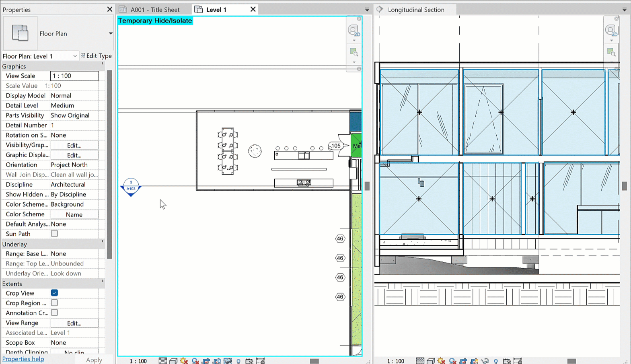Enable the Sun Path checkbox
Viewport: 631px width, 364px height.
[54, 234]
